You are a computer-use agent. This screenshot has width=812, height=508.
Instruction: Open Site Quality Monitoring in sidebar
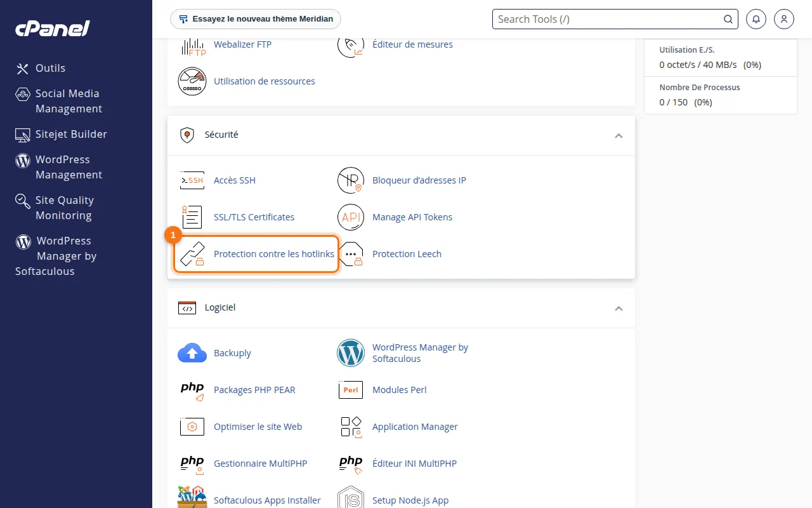click(55, 208)
